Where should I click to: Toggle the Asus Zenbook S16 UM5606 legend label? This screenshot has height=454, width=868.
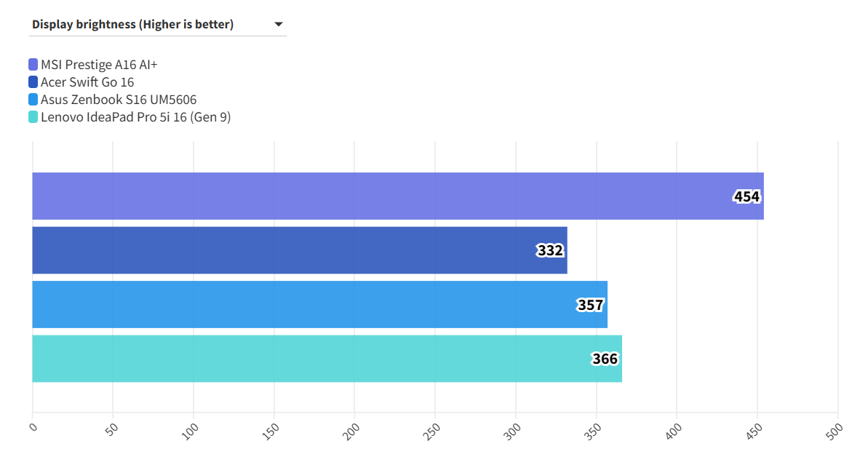pyautogui.click(x=119, y=100)
